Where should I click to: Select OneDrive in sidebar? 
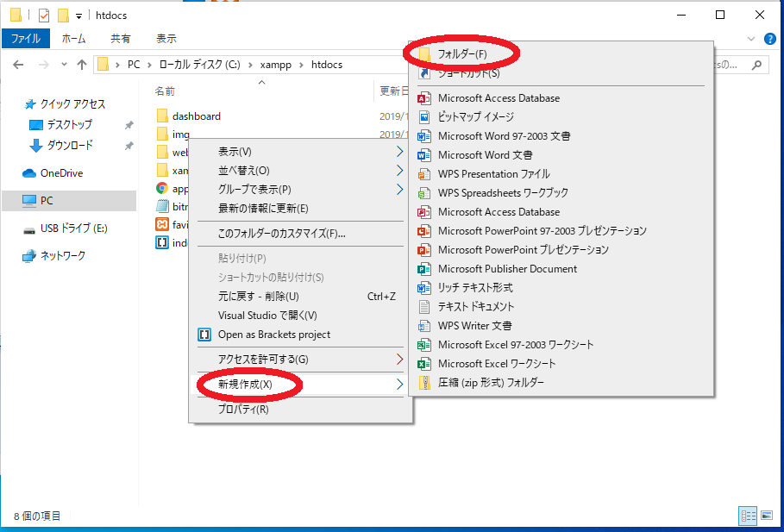pos(61,173)
